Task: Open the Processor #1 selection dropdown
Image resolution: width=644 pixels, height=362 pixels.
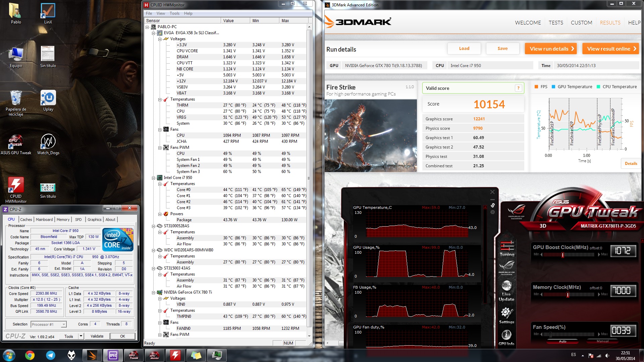Action: pyautogui.click(x=64, y=324)
